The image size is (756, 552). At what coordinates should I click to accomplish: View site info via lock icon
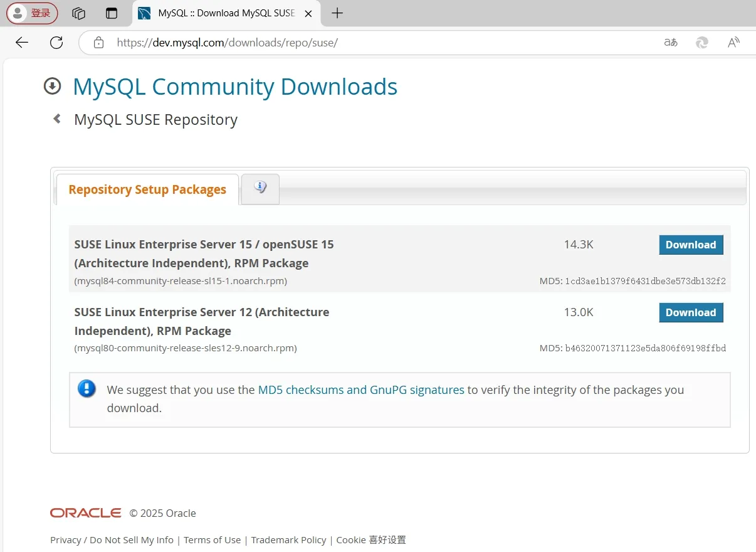(x=98, y=43)
